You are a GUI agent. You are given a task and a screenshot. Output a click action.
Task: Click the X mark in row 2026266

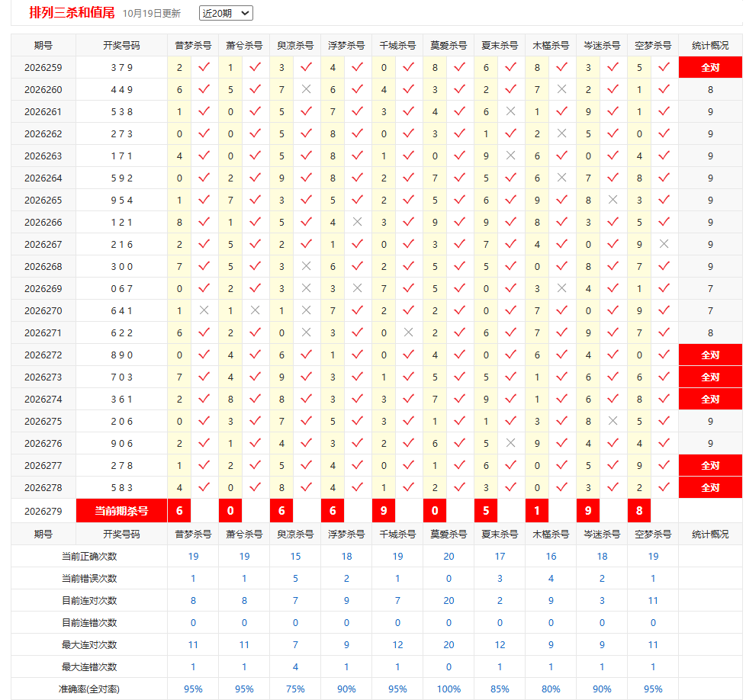tap(357, 222)
